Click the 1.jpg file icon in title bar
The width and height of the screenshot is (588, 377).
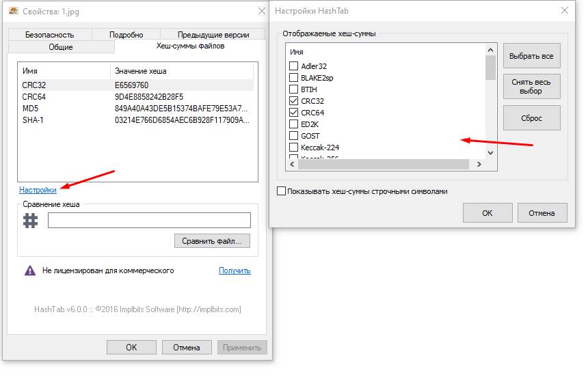click(x=14, y=11)
